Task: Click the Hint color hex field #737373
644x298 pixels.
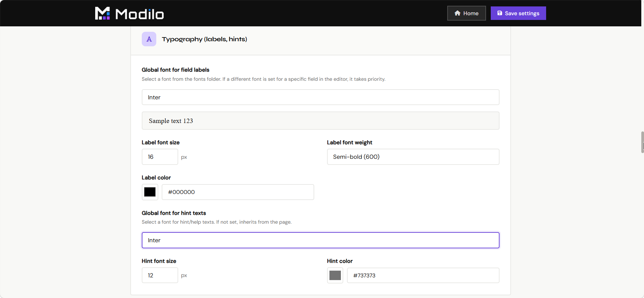Action: click(x=423, y=275)
